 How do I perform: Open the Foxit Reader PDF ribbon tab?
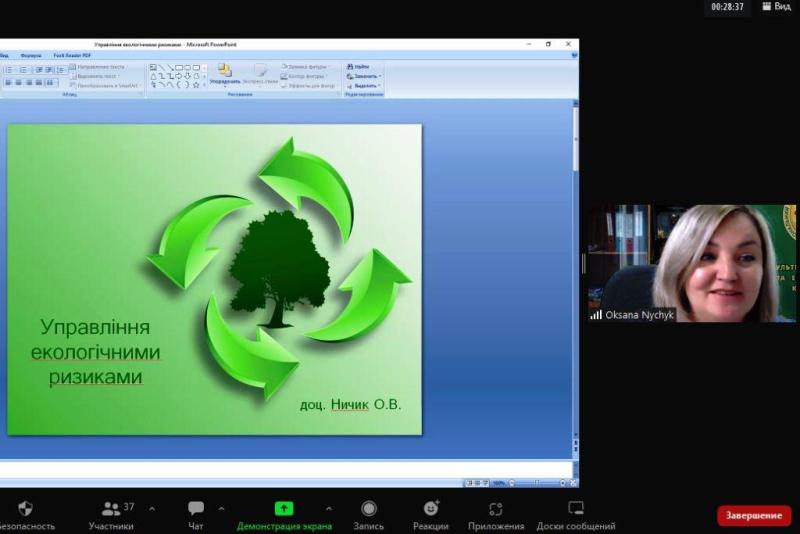(72, 56)
